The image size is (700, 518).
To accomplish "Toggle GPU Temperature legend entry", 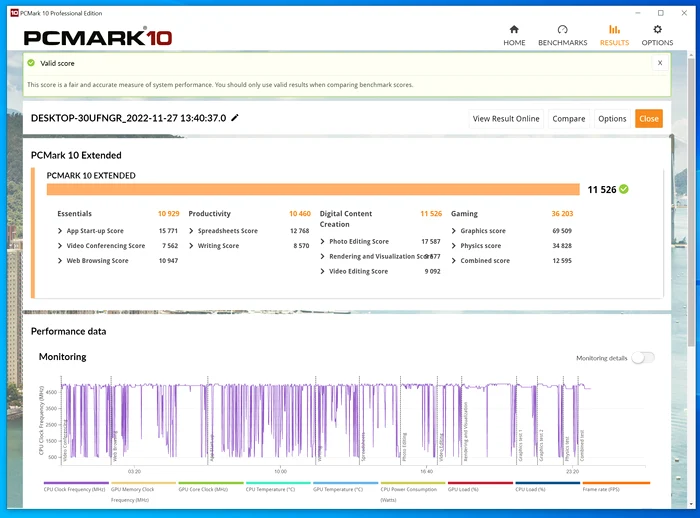I will [345, 487].
